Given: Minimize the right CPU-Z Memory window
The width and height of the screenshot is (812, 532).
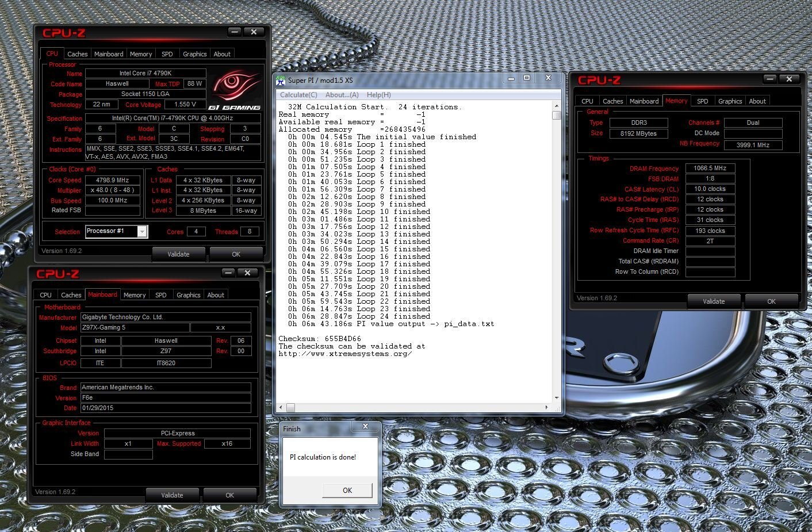Looking at the screenshot, I should [770, 79].
